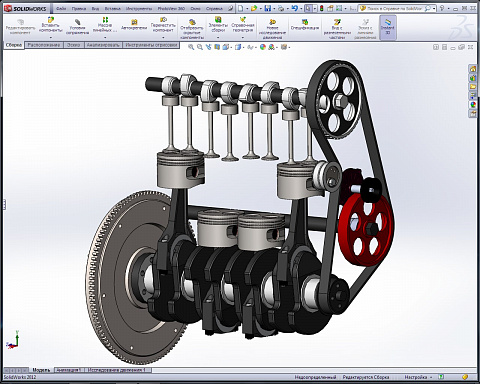Open the Спецификация (Bill of Materials) tool
480x384 pixels.
305,25
